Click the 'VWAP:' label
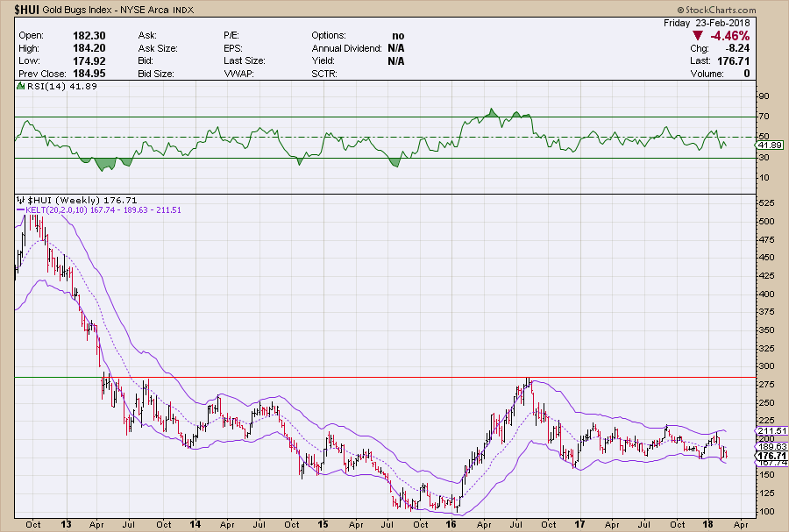Viewport: 789px width, 532px height. click(238, 74)
